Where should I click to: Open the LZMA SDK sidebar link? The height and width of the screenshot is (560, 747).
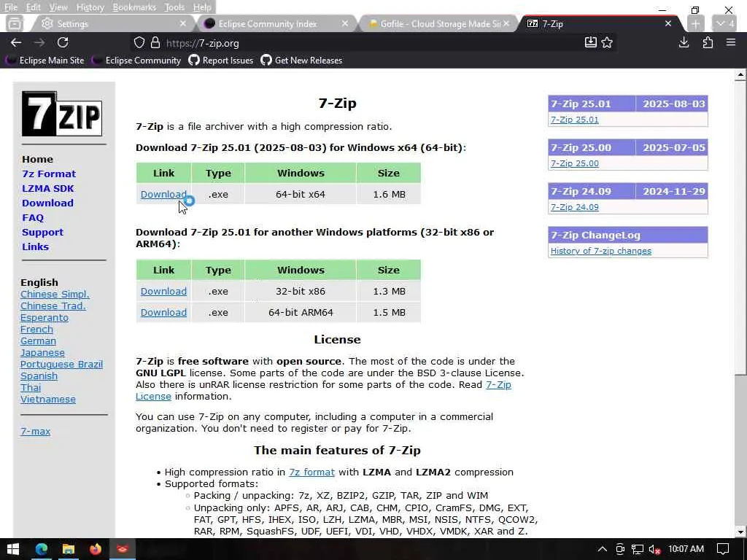click(47, 189)
